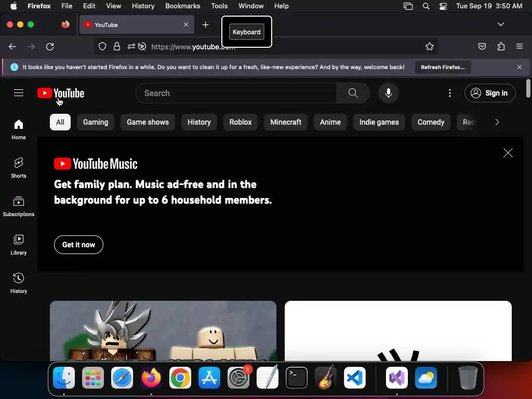The height and width of the screenshot is (399, 532).
Task: Bookmark this page with the star icon
Action: click(x=430, y=46)
